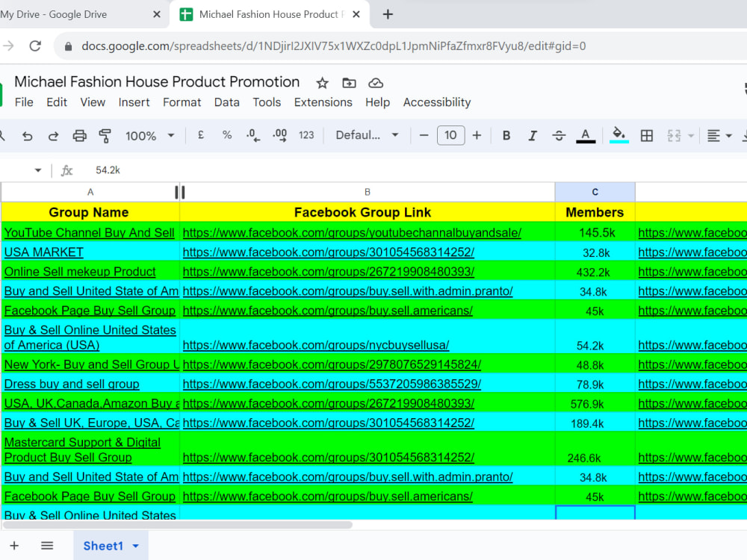The height and width of the screenshot is (560, 747).
Task: Expand the Sheet1 tab options arrow
Action: pos(136,546)
